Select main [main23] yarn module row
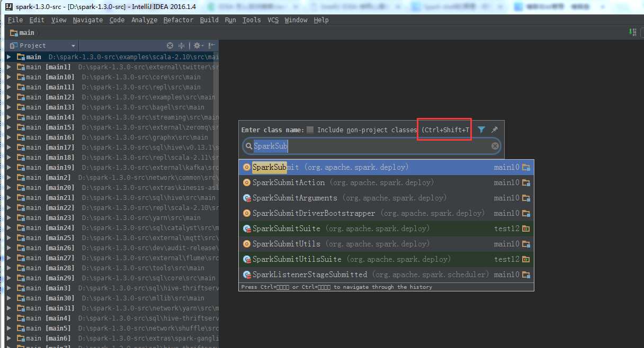Viewport: 644px width, 348px height. 112,217
